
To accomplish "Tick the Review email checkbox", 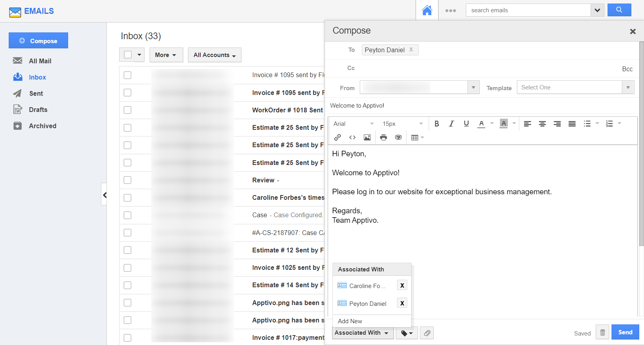I will click(127, 180).
